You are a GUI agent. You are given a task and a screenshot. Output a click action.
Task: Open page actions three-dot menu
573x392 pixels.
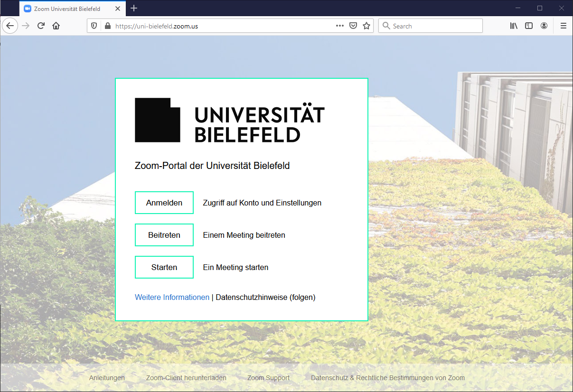pos(340,26)
